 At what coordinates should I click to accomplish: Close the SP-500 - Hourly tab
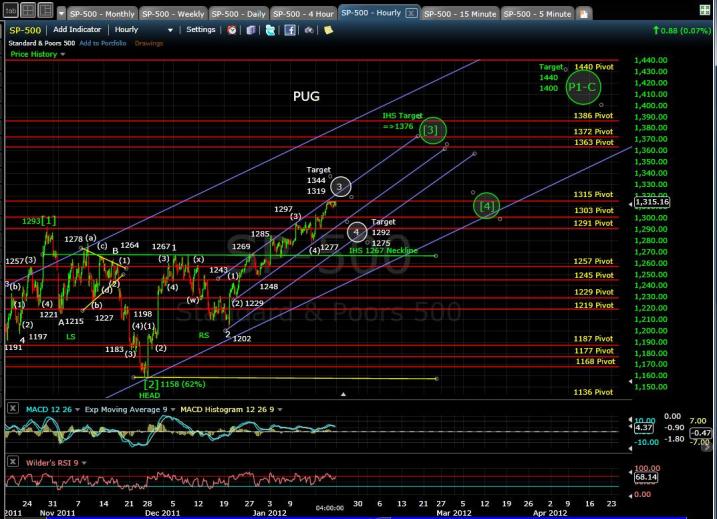click(x=411, y=13)
